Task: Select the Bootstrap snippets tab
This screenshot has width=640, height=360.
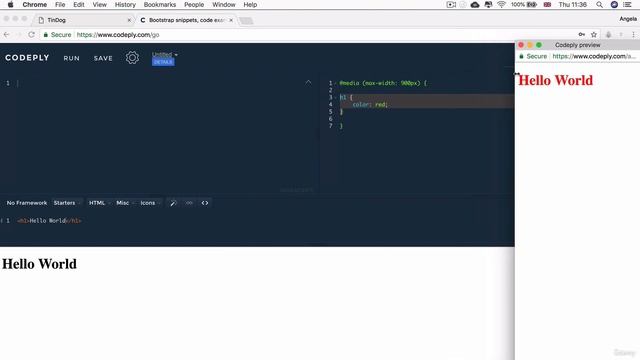Action: point(186,20)
